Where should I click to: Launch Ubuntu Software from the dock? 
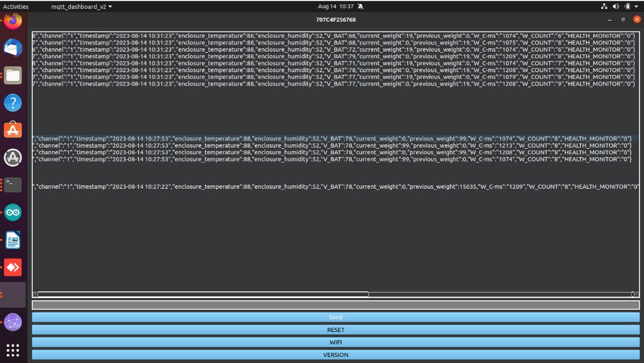tap(13, 130)
